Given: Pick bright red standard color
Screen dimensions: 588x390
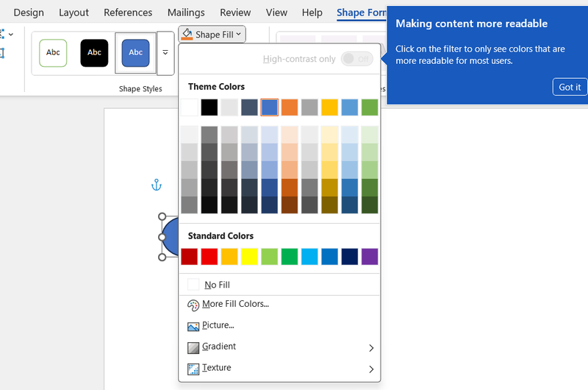Looking at the screenshot, I should tap(209, 257).
